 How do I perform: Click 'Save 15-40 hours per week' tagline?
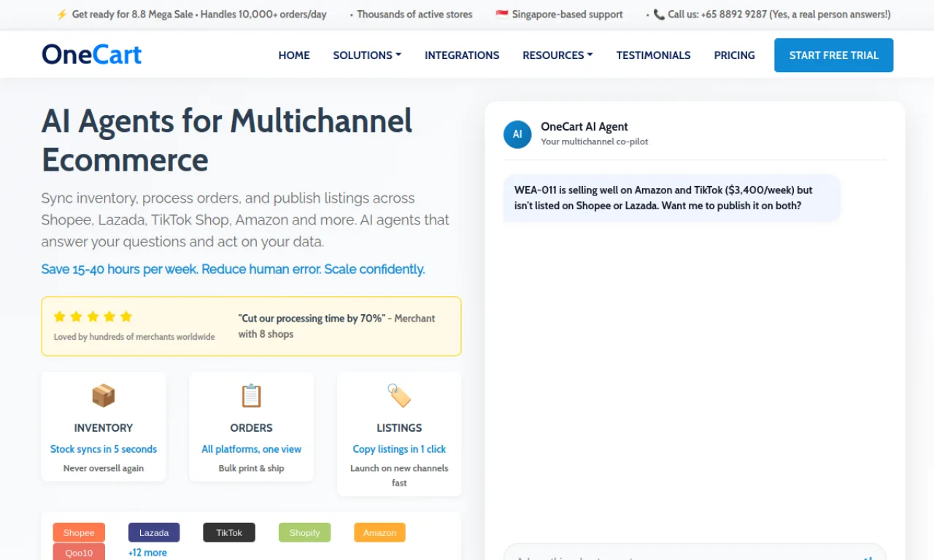tap(120, 269)
